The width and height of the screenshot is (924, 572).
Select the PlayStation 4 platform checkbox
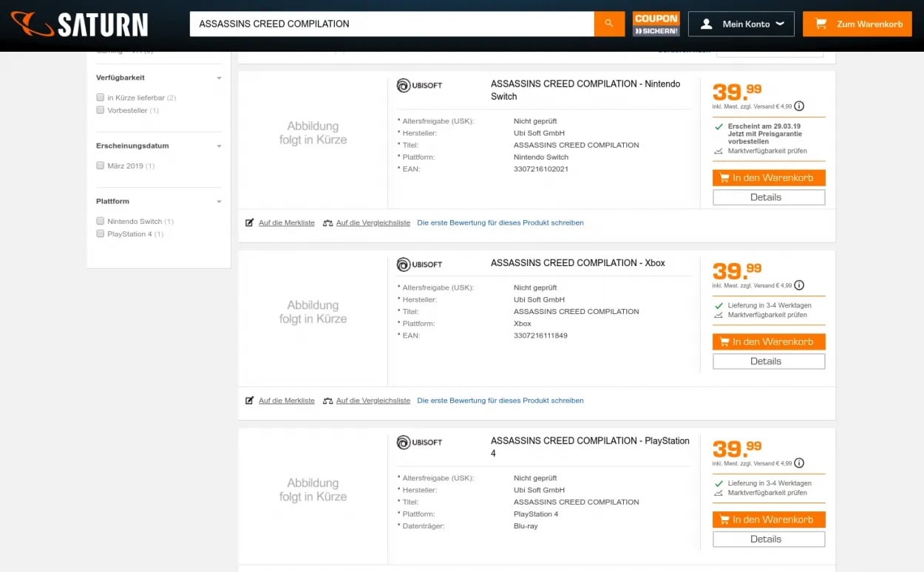101,234
